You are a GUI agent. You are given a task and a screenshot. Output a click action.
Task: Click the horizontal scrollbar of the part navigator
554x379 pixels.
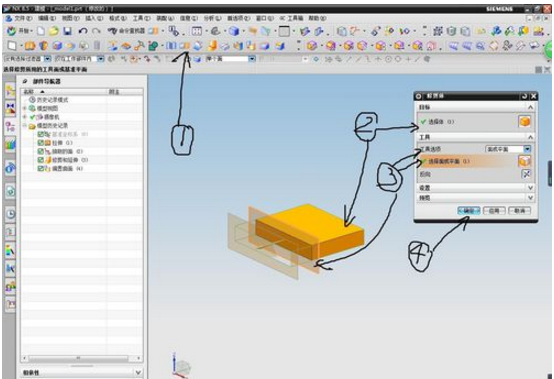(78, 358)
